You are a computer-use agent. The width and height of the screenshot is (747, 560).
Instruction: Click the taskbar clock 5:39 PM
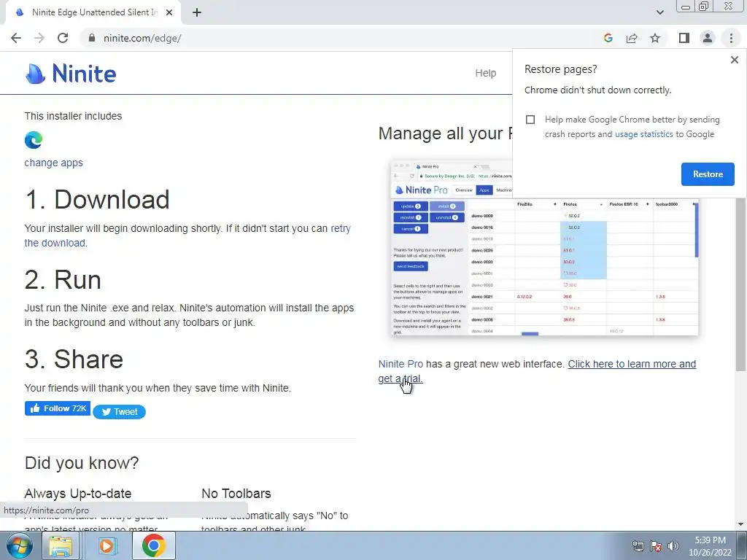pos(710,546)
